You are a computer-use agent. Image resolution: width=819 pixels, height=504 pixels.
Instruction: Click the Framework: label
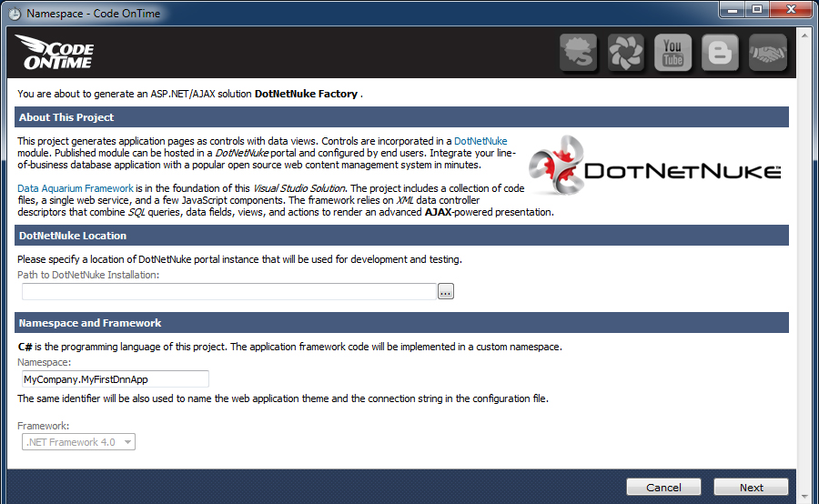point(44,426)
